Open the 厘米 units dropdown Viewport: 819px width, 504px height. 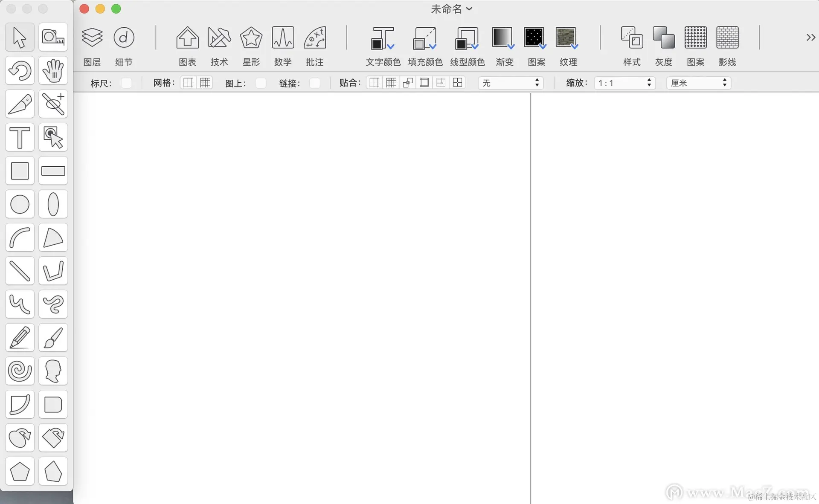click(698, 83)
